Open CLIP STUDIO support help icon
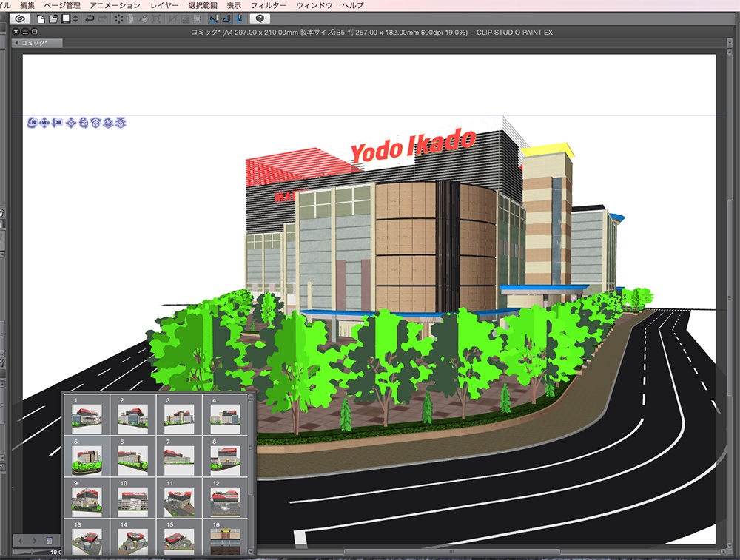Image resolution: width=740 pixels, height=560 pixels. coord(260,19)
